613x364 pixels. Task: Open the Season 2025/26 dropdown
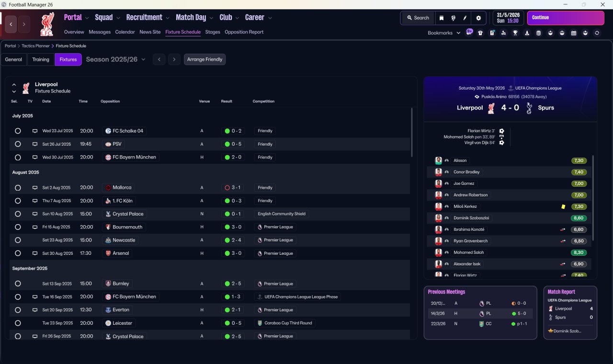[x=116, y=59]
